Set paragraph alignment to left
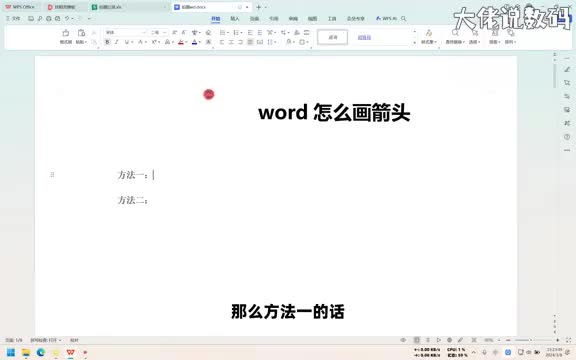576x360 pixels. 222,42
